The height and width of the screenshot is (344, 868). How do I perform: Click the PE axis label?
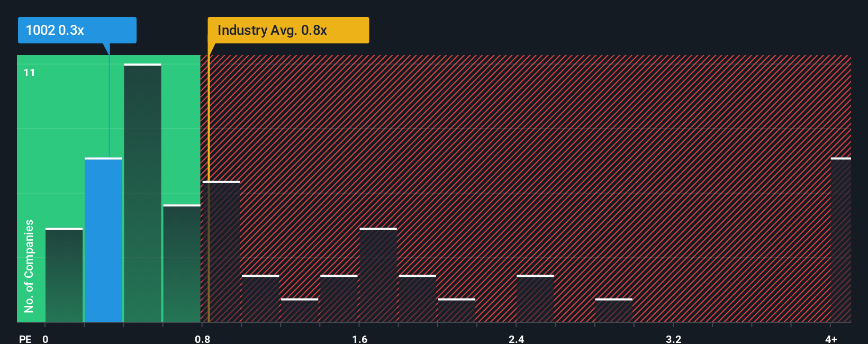tap(25, 339)
